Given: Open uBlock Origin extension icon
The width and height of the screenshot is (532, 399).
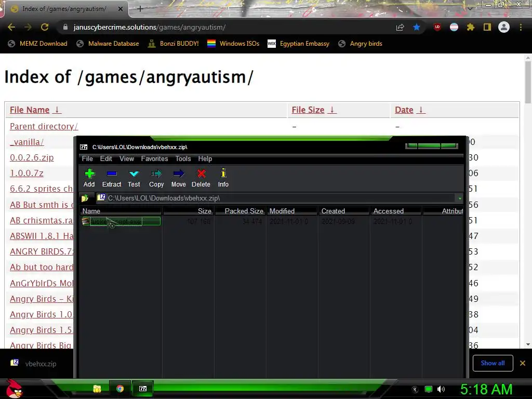Looking at the screenshot, I should coord(437,27).
